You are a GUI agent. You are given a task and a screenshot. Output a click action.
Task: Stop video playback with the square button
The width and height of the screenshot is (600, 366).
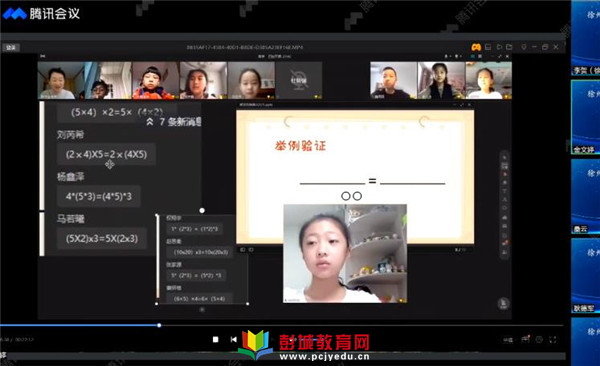pos(215,340)
